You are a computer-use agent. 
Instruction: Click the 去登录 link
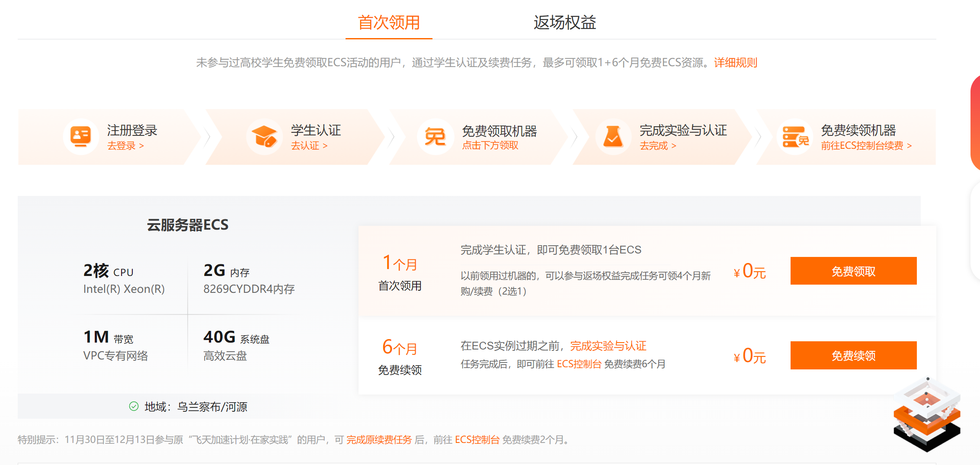pos(125,146)
